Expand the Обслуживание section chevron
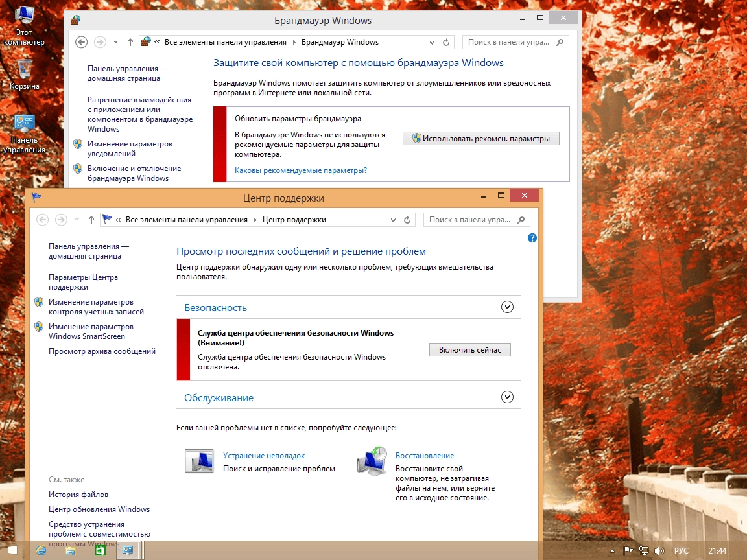Screen dimensions: 747x560 pos(507,397)
